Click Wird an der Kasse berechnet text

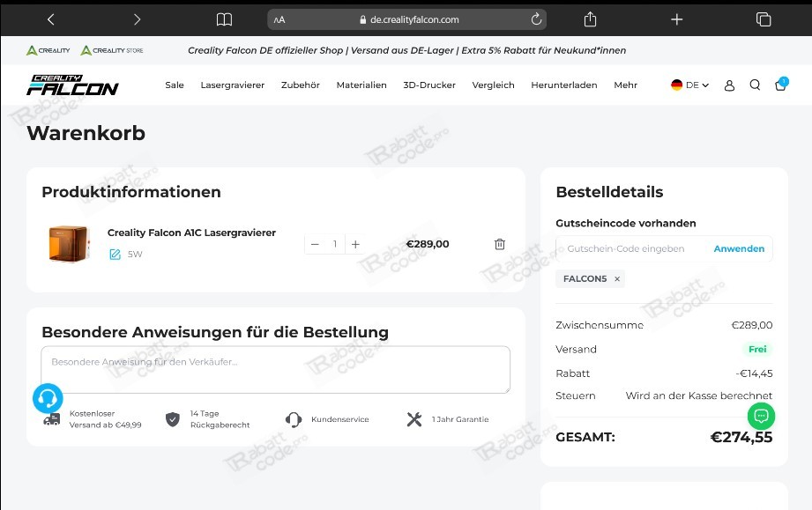click(699, 395)
